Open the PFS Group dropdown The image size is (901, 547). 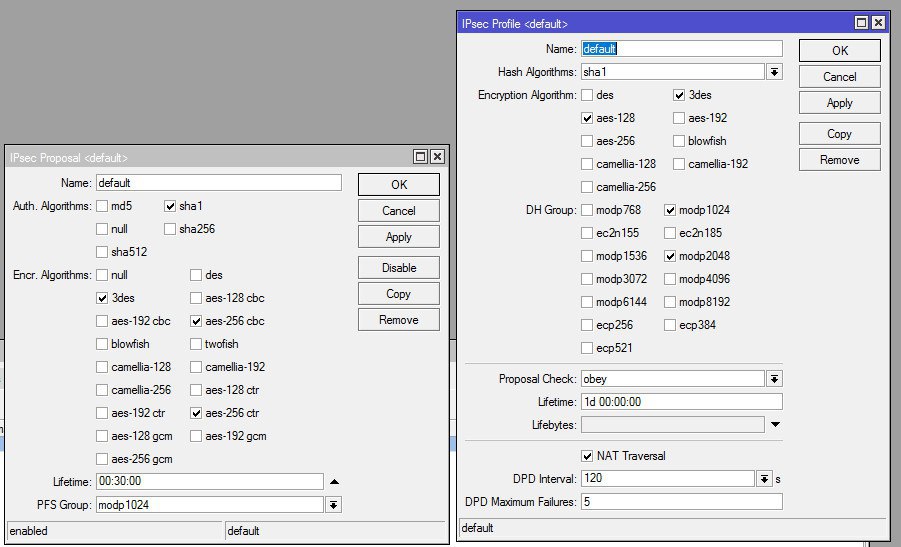[x=333, y=505]
